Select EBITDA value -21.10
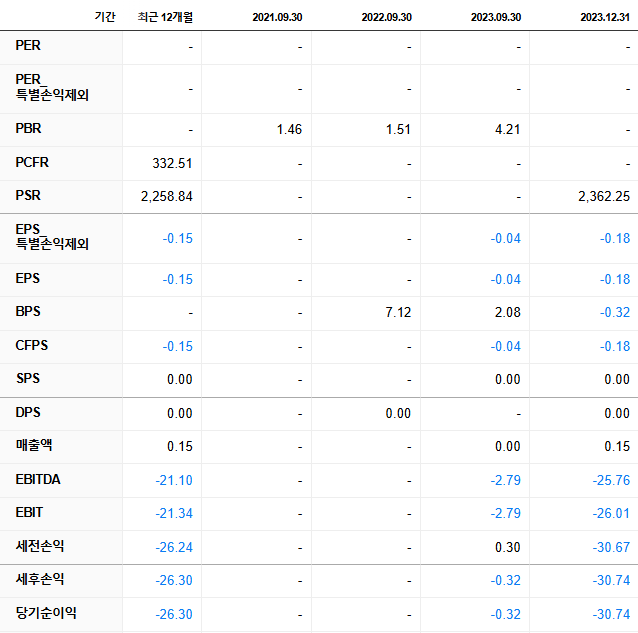Viewport: 638px width, 633px height. pyautogui.click(x=174, y=480)
